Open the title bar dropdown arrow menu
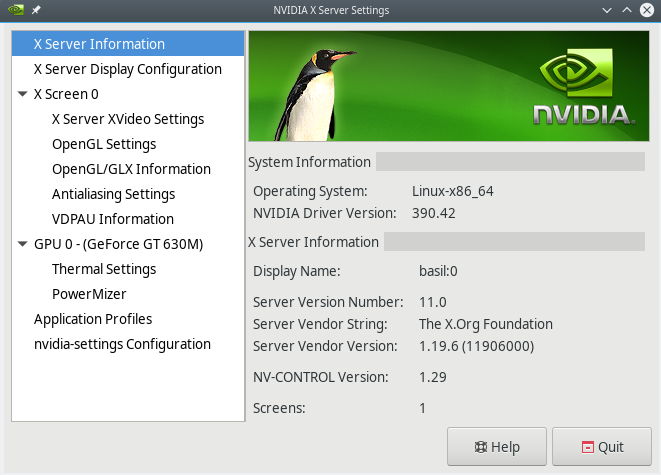Viewport: 661px width, 475px height. (607, 10)
